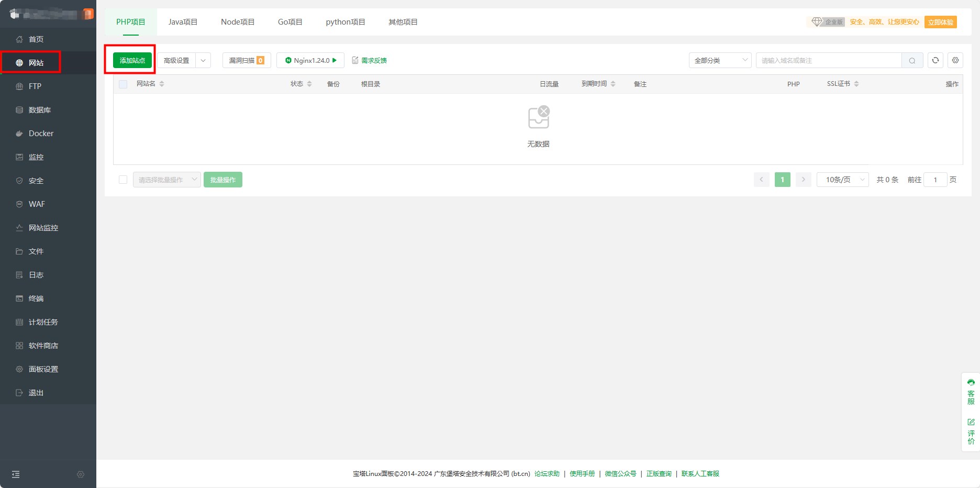Click the 备份 column header
Viewport: 980px width, 488px height.
coord(333,84)
